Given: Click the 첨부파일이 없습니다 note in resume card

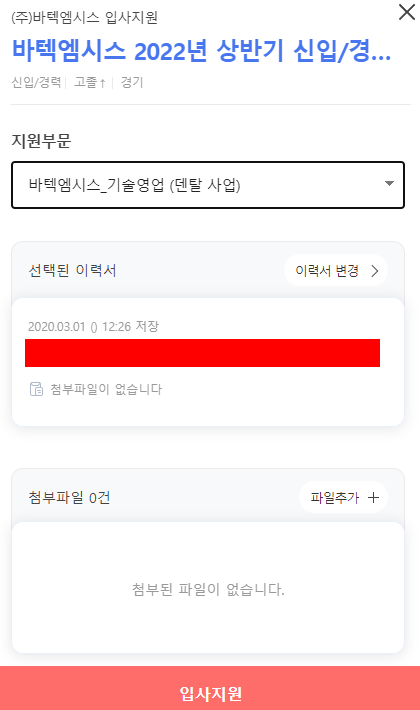Looking at the screenshot, I should [106, 389].
